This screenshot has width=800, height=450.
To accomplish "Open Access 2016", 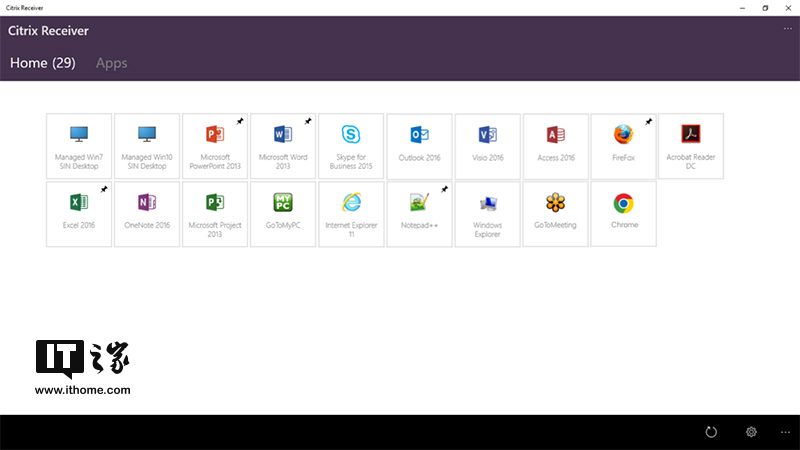I will click(x=556, y=146).
